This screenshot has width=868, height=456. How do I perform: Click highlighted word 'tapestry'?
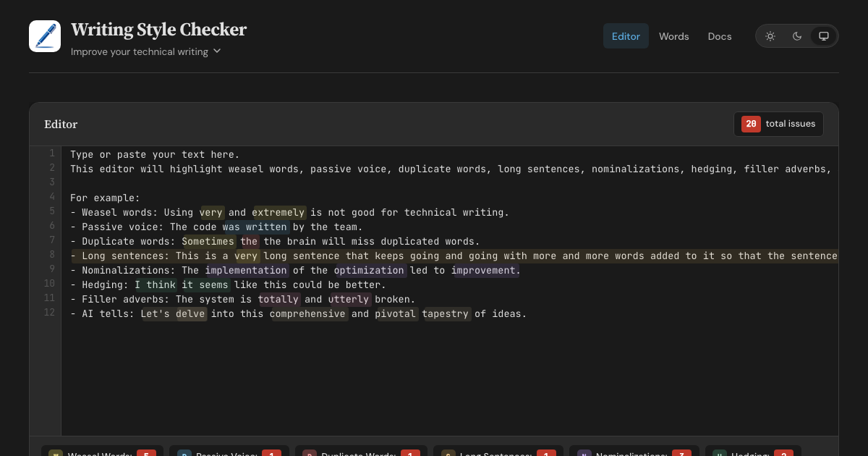446,313
